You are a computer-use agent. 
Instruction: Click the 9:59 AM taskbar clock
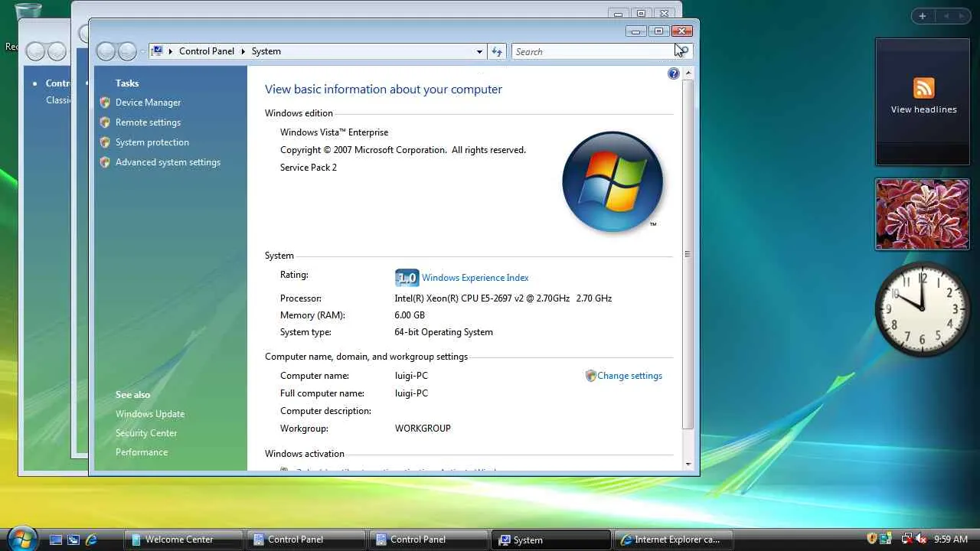point(951,540)
